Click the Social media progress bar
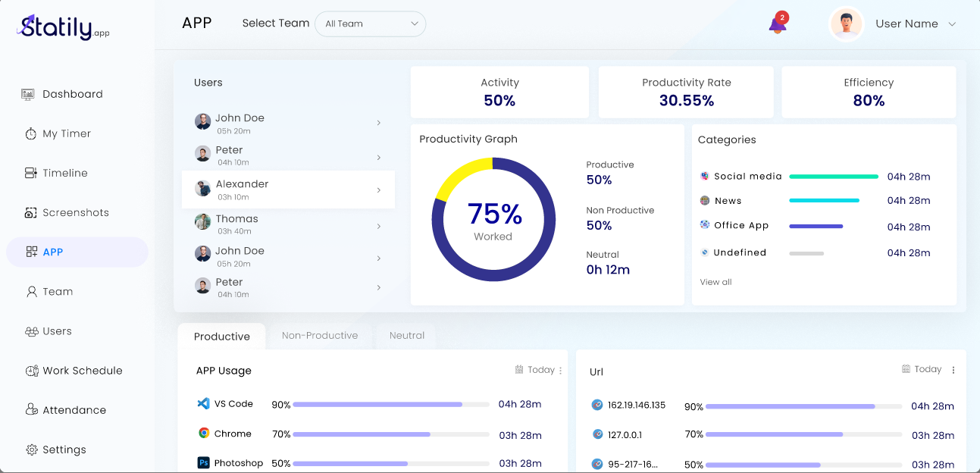980x473 pixels. point(834,176)
